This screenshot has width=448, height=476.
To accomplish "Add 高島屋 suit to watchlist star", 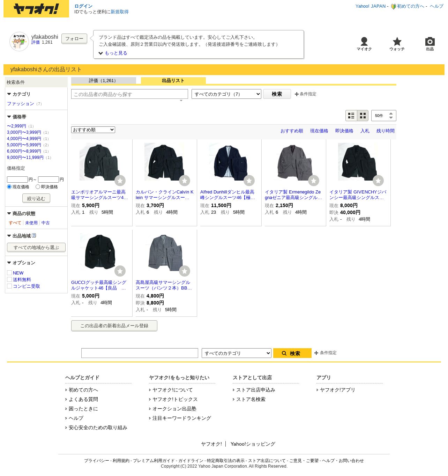I will tap(185, 271).
